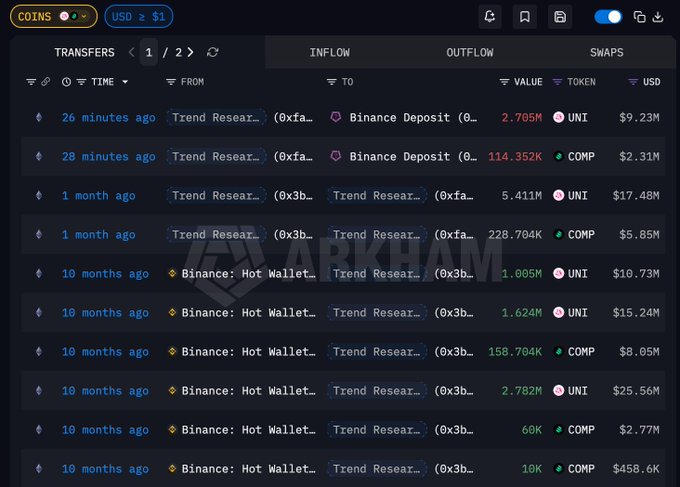
Task: Click Trend Research recipient in 228.704K COMP row
Action: coord(377,235)
